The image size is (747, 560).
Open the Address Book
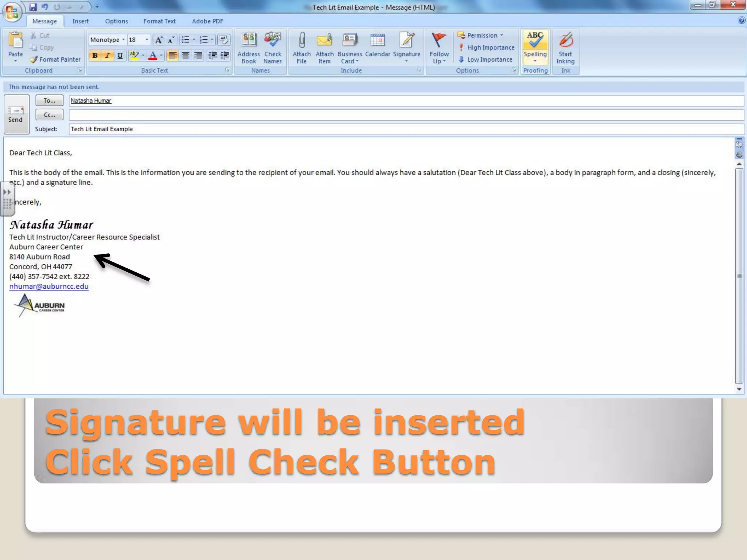tap(249, 48)
